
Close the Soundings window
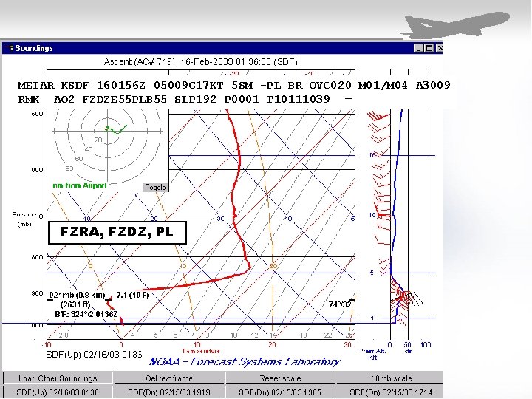[440, 48]
